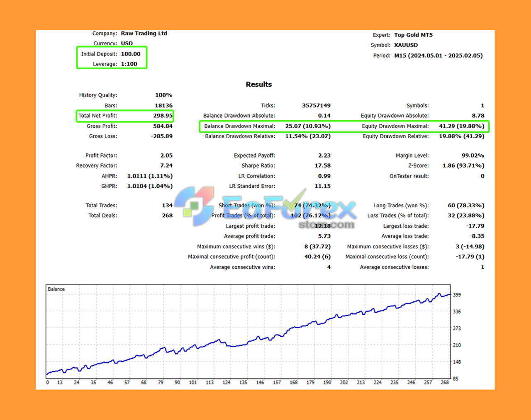
Task: Click the Total Trades value 134
Action: 167,205
